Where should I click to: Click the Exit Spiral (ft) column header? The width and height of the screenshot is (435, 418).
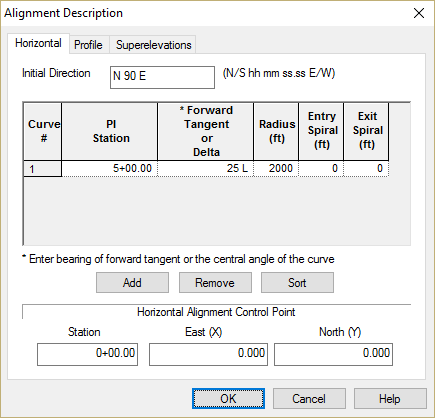(x=366, y=131)
